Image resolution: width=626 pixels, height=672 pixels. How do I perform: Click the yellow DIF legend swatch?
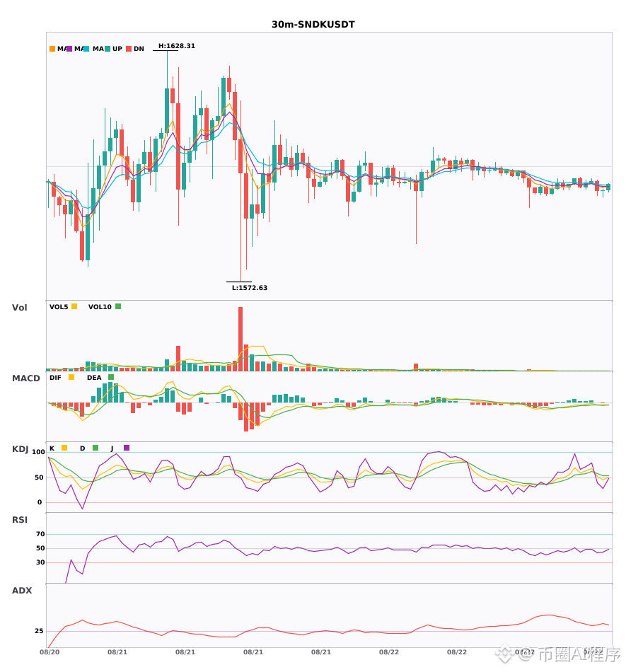(x=71, y=377)
